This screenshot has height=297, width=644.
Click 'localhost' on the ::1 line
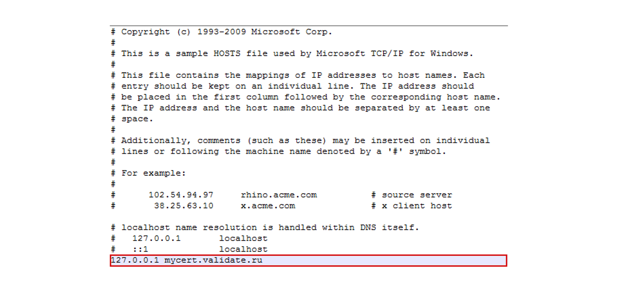tap(243, 249)
